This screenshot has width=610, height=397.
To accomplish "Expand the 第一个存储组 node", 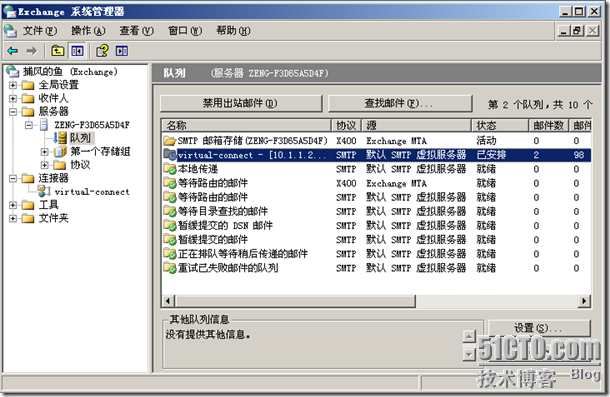I will click(44, 151).
